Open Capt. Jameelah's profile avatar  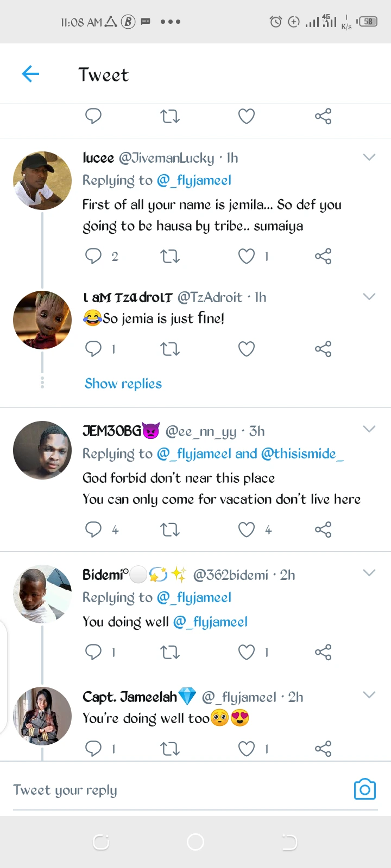pos(42,716)
